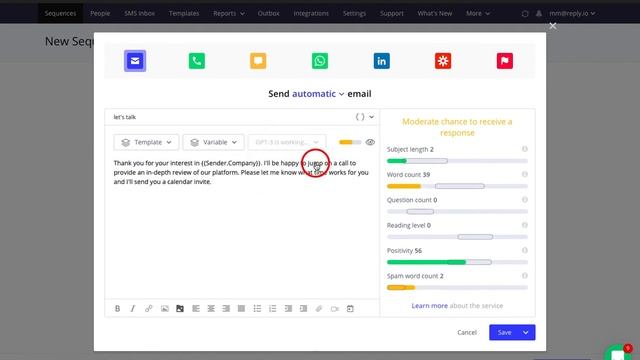Image resolution: width=640 pixels, height=360 pixels.
Task: Select the Call step type icon
Action: click(x=197, y=61)
